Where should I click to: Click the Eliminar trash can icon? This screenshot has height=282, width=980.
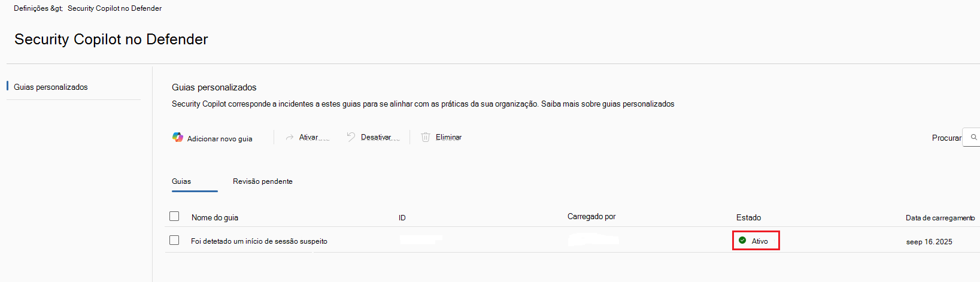[x=426, y=137]
